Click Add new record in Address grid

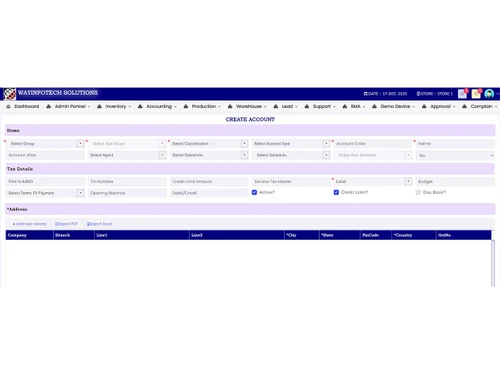click(x=30, y=224)
